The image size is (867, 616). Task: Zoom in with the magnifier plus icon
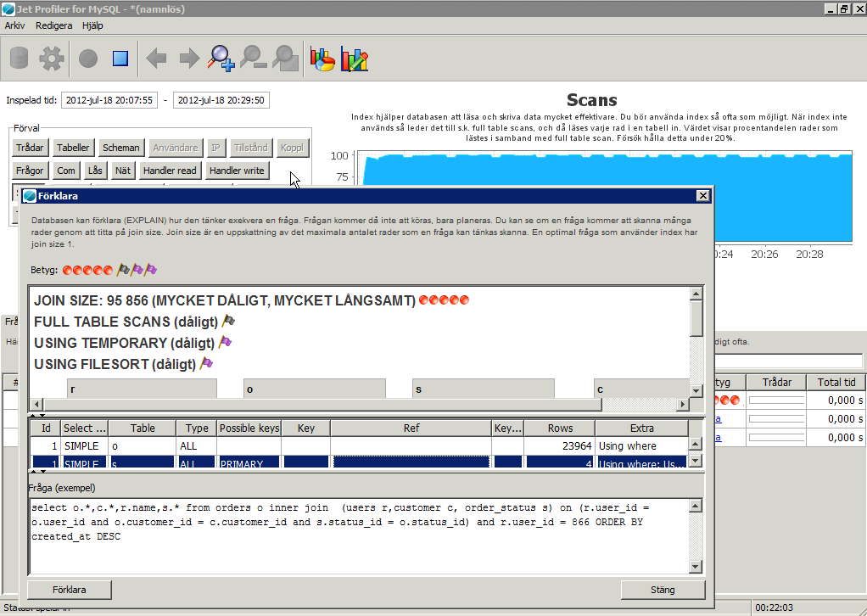[221, 58]
